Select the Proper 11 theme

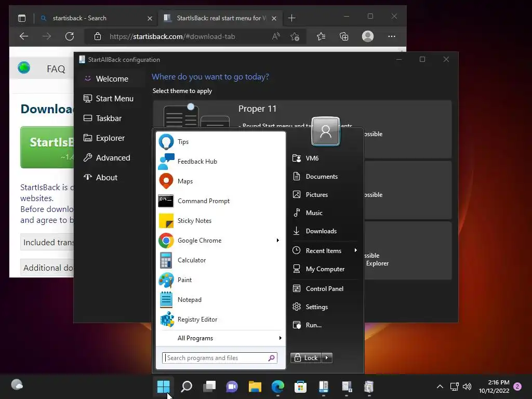click(302, 129)
